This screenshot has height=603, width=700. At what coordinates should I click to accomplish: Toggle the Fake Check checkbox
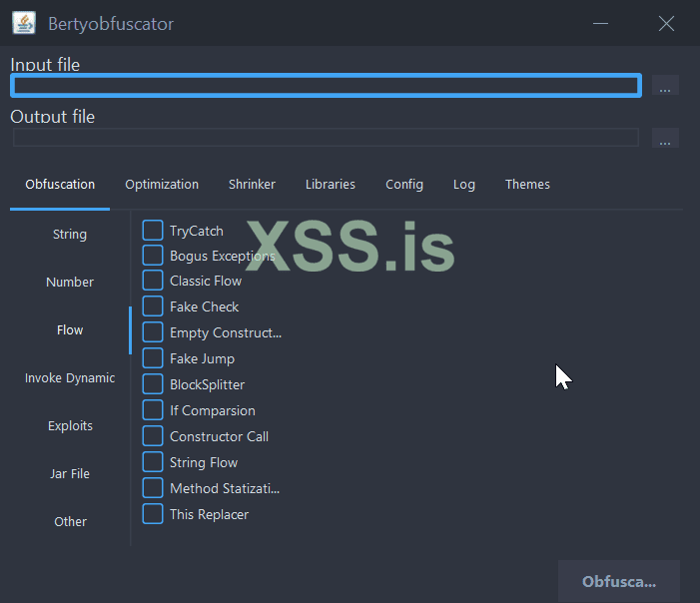153,306
